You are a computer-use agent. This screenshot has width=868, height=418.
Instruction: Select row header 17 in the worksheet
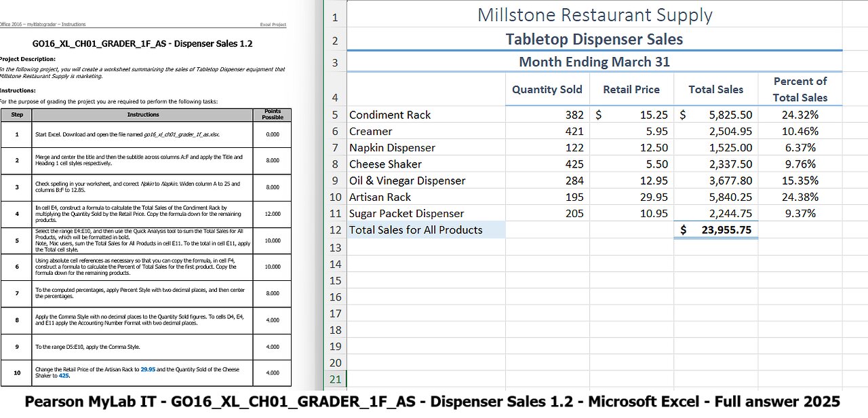pos(336,313)
